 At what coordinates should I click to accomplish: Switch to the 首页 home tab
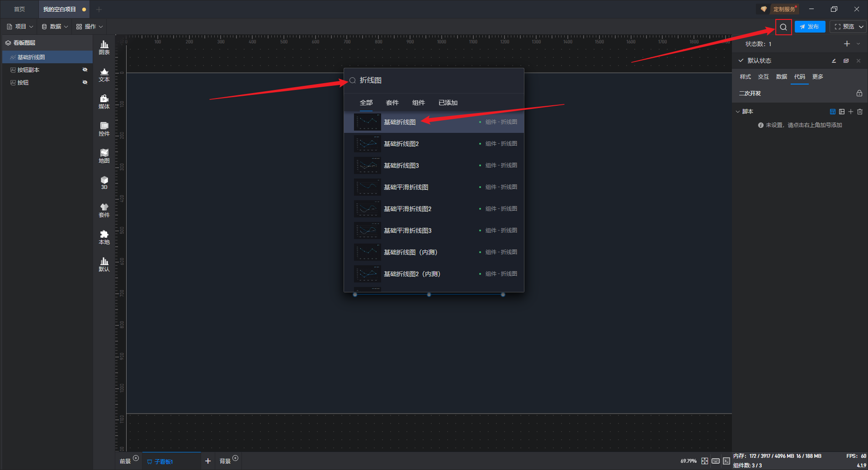(x=19, y=9)
